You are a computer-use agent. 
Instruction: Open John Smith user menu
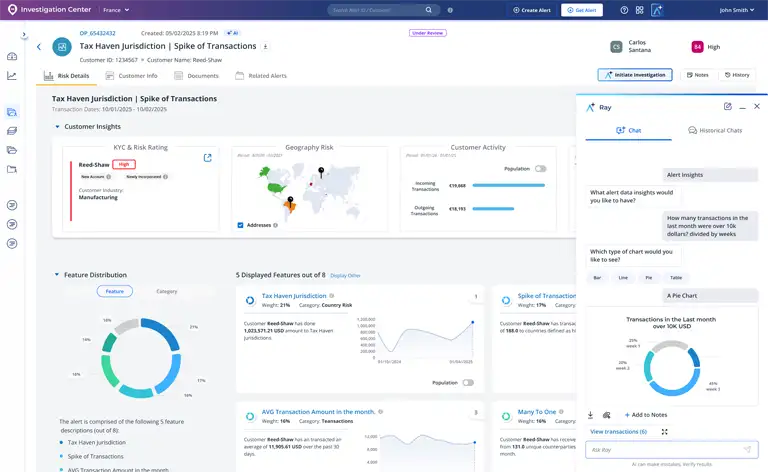click(737, 10)
